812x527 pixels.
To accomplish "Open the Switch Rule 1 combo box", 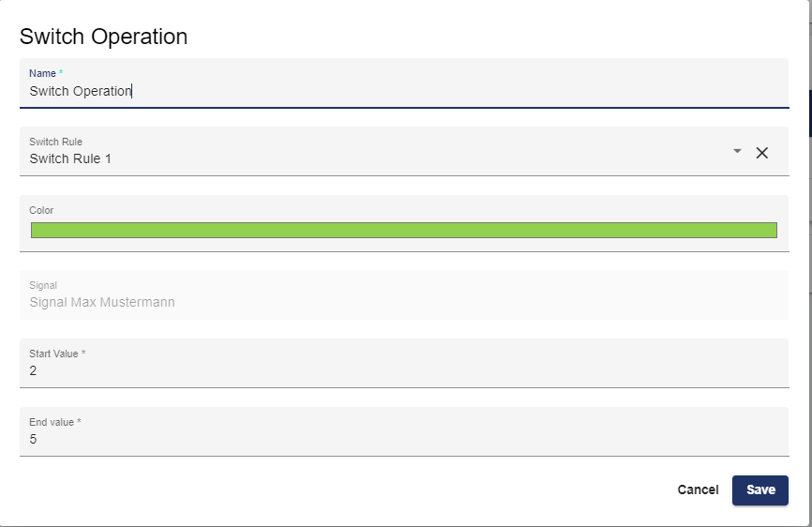I will coord(375,158).
